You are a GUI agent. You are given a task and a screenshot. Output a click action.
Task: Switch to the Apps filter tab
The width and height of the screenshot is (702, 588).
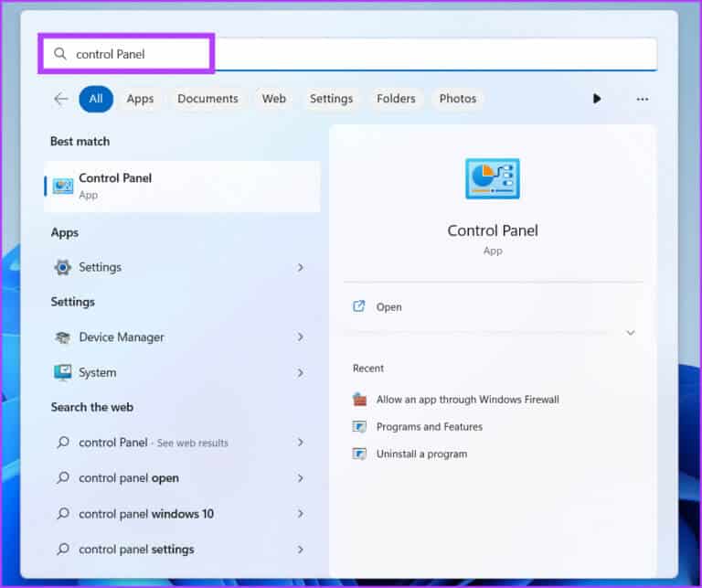pyautogui.click(x=140, y=99)
